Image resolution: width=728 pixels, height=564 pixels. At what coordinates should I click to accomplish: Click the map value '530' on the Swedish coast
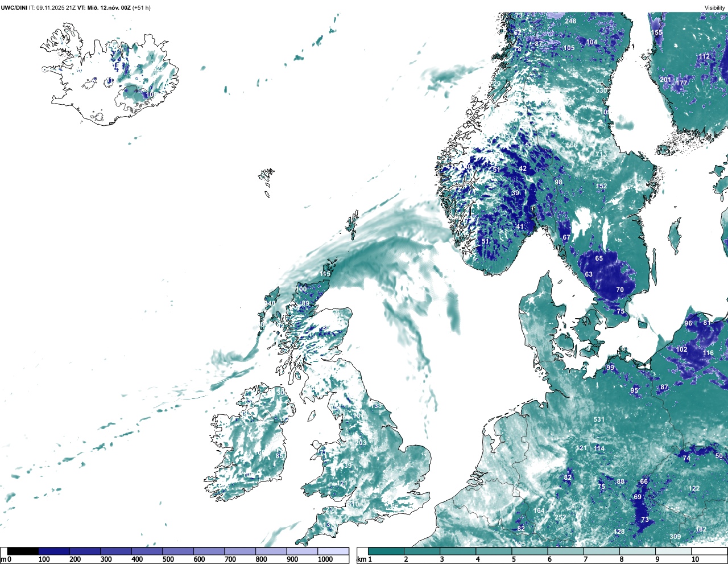click(601, 90)
